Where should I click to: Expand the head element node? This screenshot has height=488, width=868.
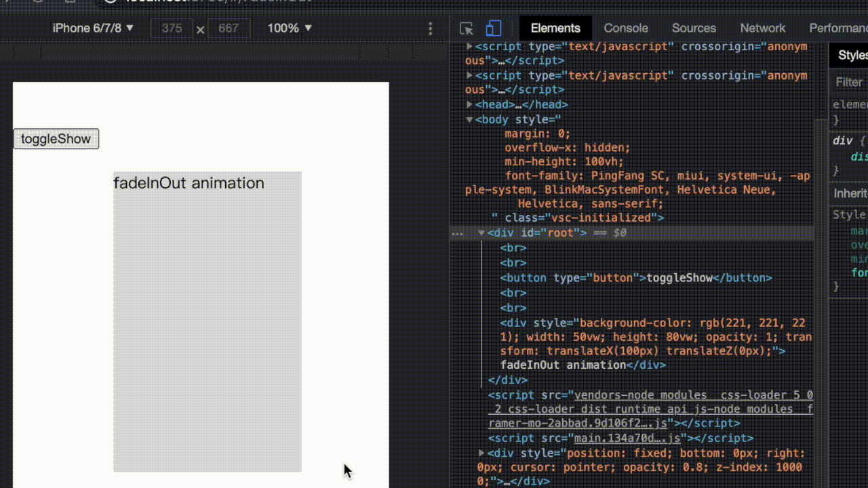coord(469,104)
